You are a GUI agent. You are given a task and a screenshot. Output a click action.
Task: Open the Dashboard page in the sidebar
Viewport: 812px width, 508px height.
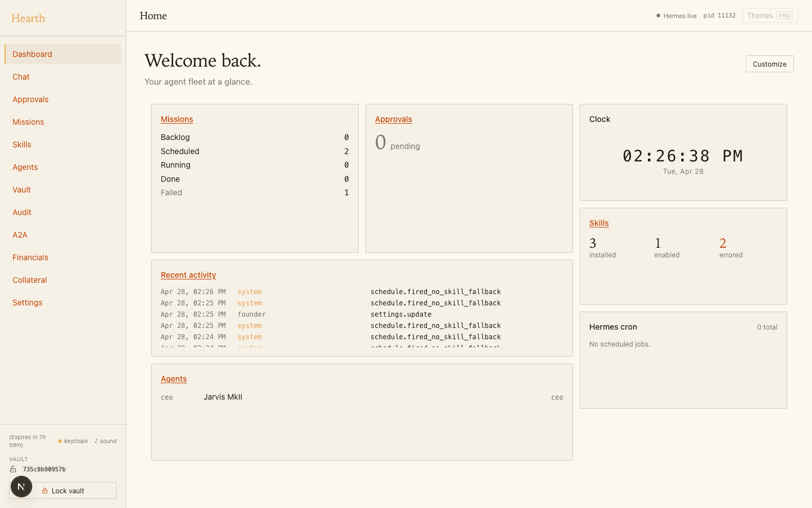click(x=63, y=54)
